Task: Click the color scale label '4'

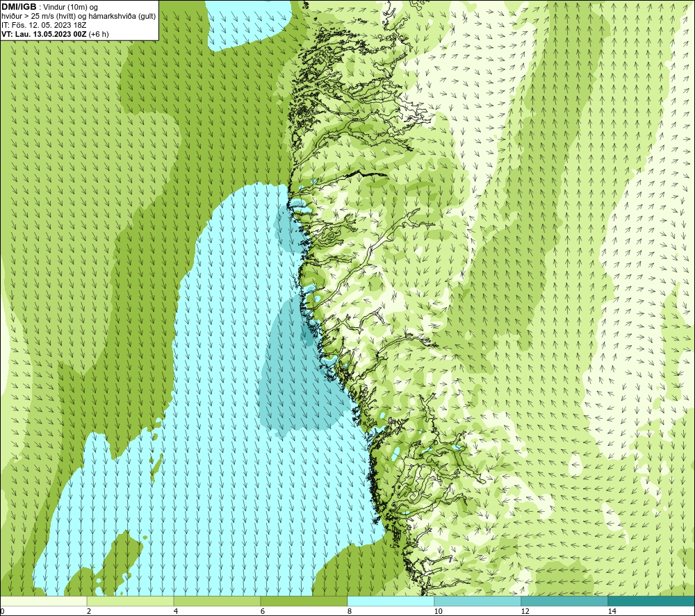Action: pos(176,612)
